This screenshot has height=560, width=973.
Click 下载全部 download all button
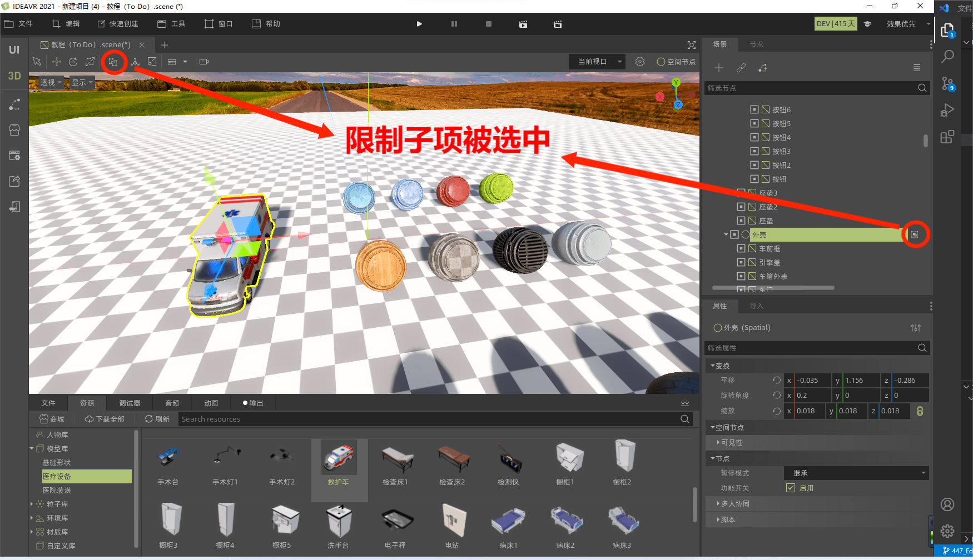click(105, 419)
